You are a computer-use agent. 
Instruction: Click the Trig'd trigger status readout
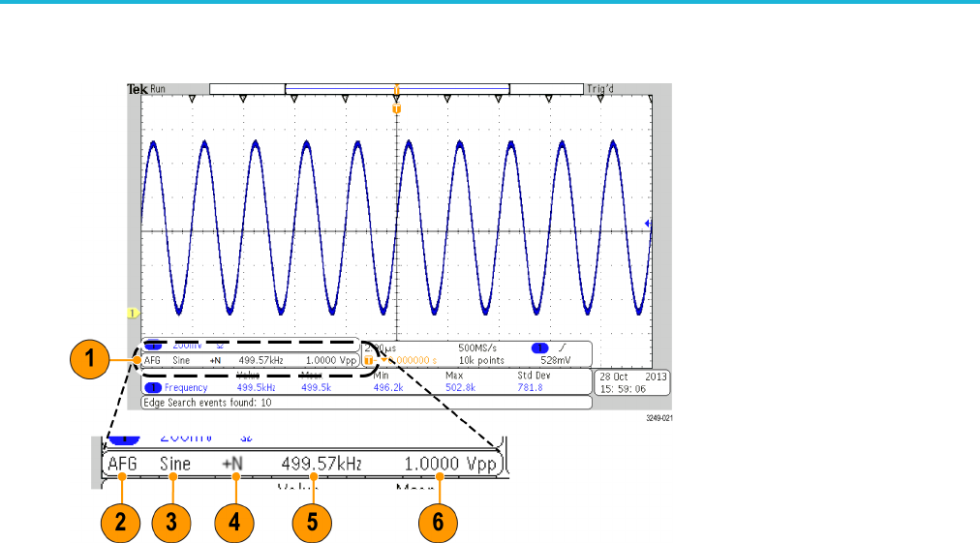[600, 89]
